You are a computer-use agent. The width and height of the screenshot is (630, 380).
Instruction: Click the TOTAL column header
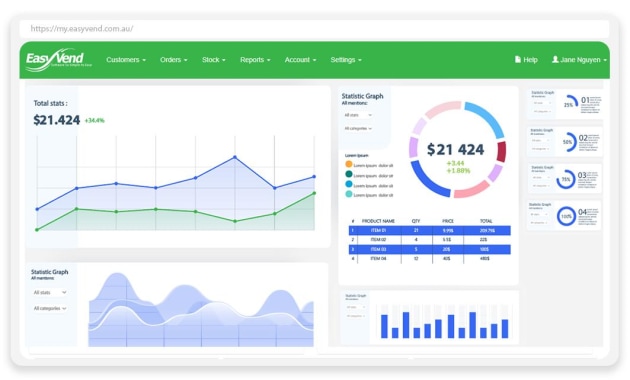[x=486, y=221]
